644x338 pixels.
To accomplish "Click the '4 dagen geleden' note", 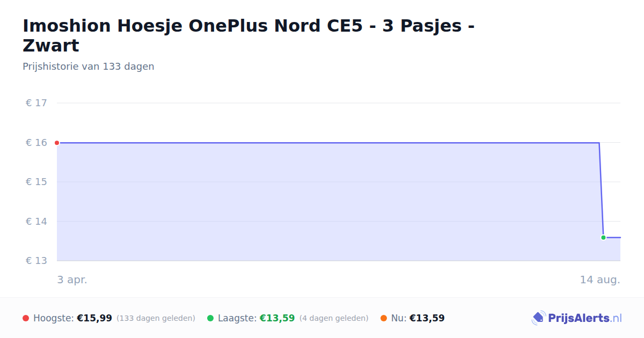I will [334, 318].
